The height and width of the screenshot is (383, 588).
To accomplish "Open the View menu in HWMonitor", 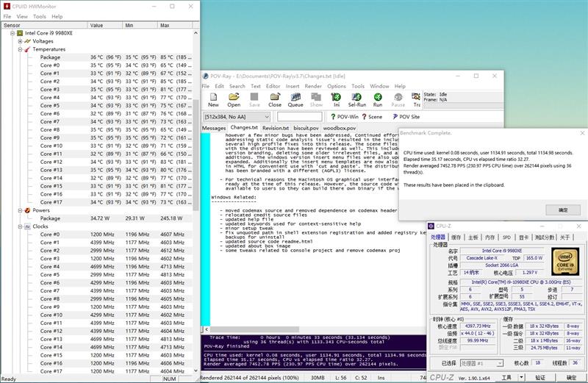I will click(22, 16).
